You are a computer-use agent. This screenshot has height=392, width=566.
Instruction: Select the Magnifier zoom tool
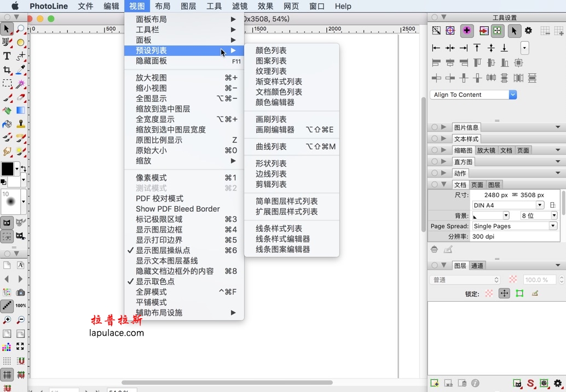[21, 28]
